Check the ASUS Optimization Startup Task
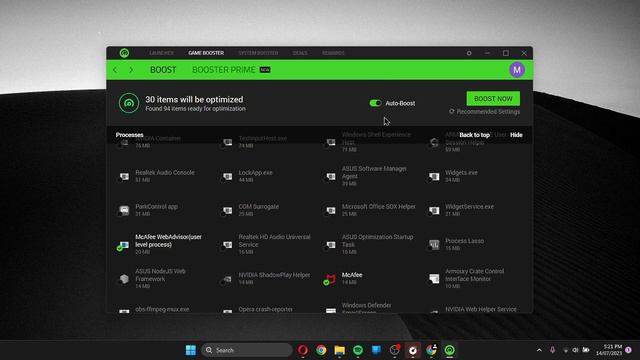Viewport: 640px width, 360px height. 326,248
